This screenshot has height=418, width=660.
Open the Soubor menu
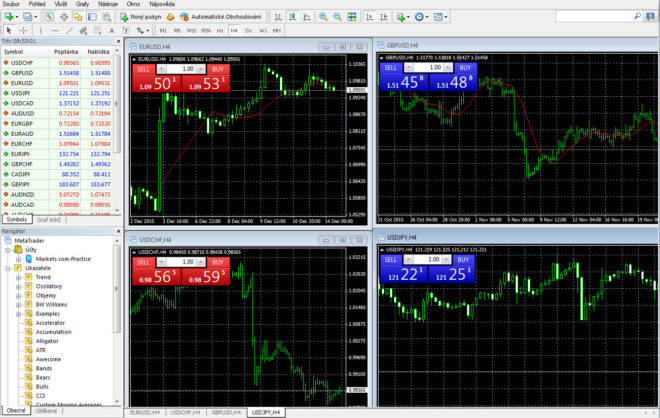[x=11, y=4]
